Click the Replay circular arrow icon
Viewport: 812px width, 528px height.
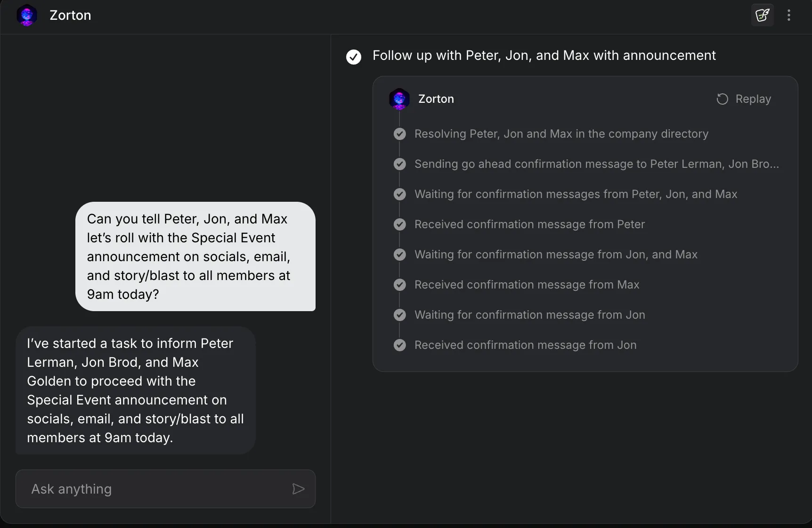[722, 99]
